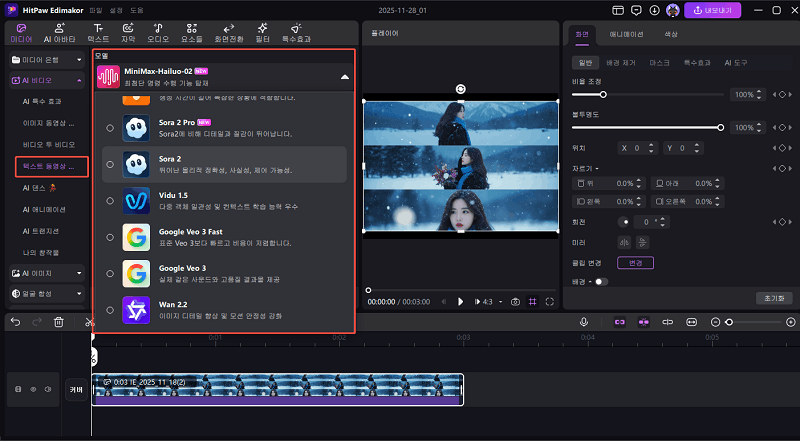Select the Google Veo 3 Fast radio button
The image size is (800, 441).
110,237
